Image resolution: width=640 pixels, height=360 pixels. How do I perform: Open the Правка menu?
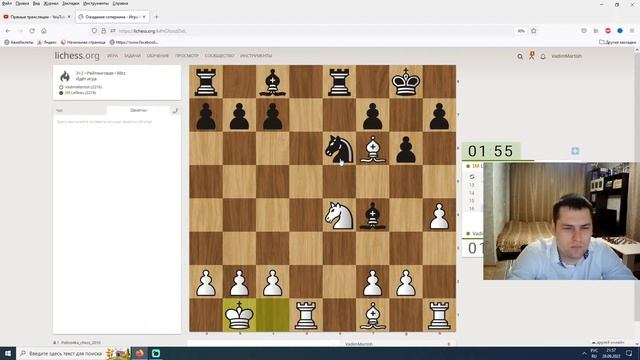click(x=22, y=3)
